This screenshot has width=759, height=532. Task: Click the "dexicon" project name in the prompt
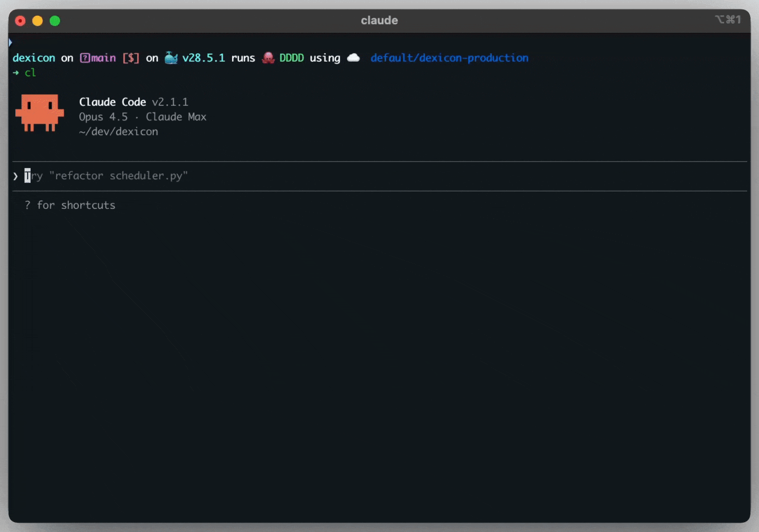coord(34,58)
